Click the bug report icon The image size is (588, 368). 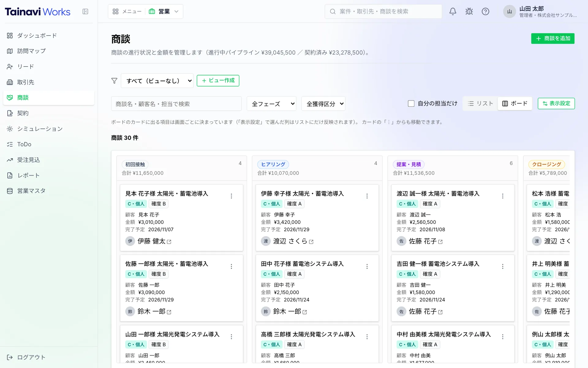coord(469,12)
